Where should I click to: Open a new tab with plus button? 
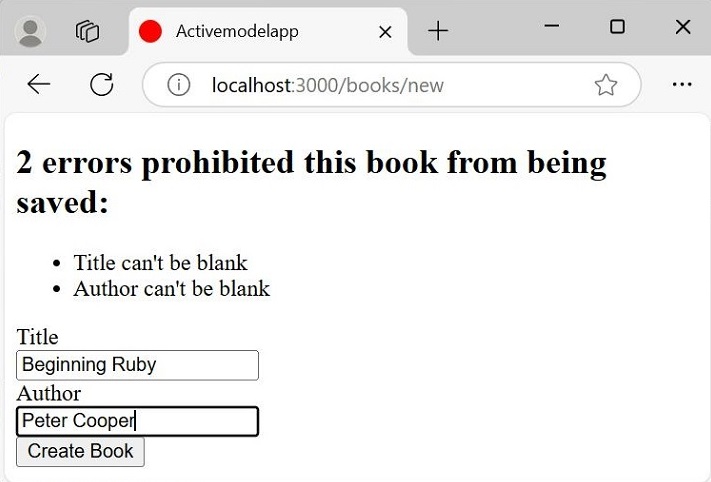point(438,31)
